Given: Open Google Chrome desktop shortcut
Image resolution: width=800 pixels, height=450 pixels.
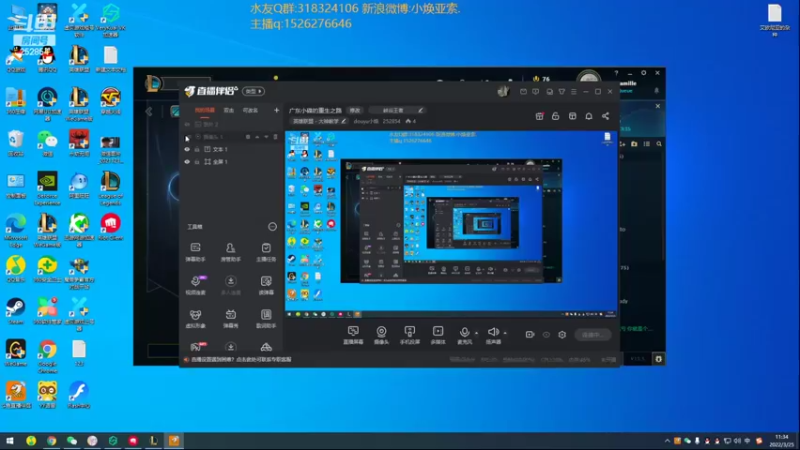Looking at the screenshot, I should pyautogui.click(x=47, y=356).
